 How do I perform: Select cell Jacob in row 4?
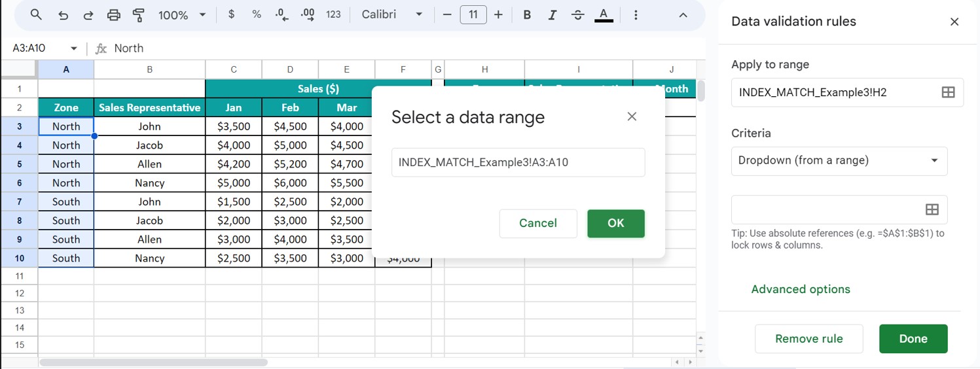[149, 145]
